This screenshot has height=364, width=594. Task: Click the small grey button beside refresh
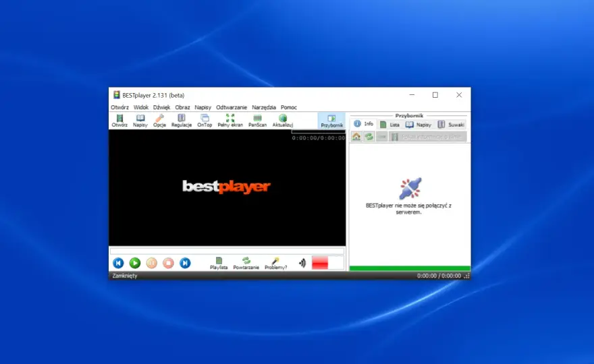(x=382, y=137)
